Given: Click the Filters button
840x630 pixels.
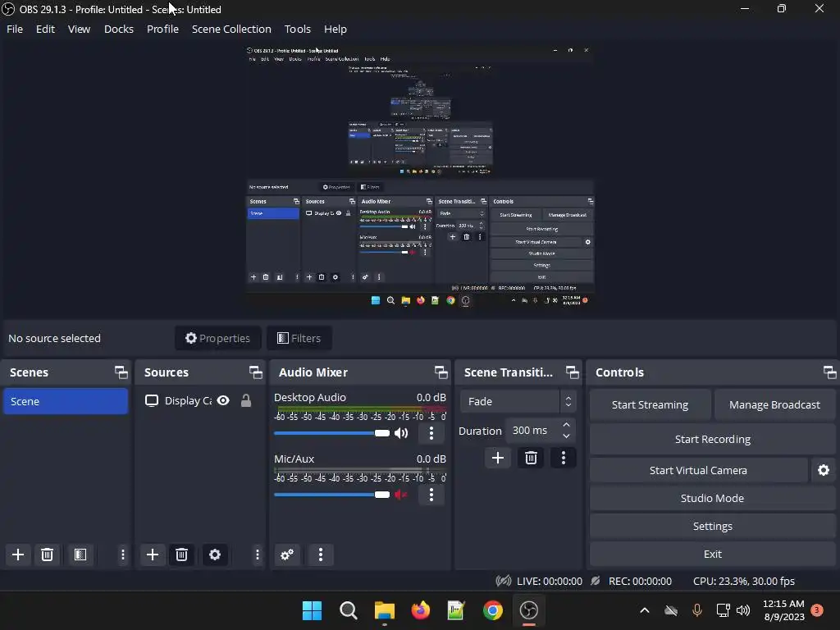Looking at the screenshot, I should coord(299,338).
